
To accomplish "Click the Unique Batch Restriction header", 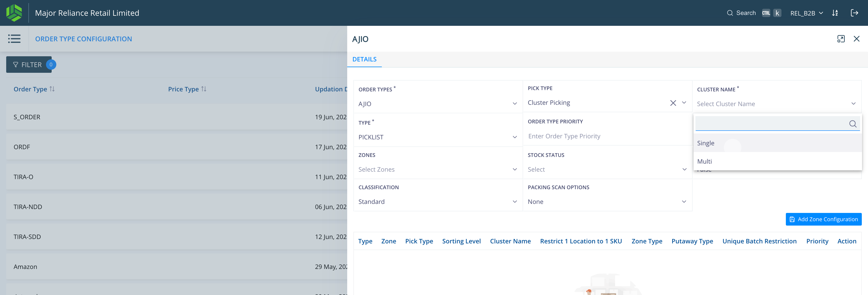I will point(759,241).
